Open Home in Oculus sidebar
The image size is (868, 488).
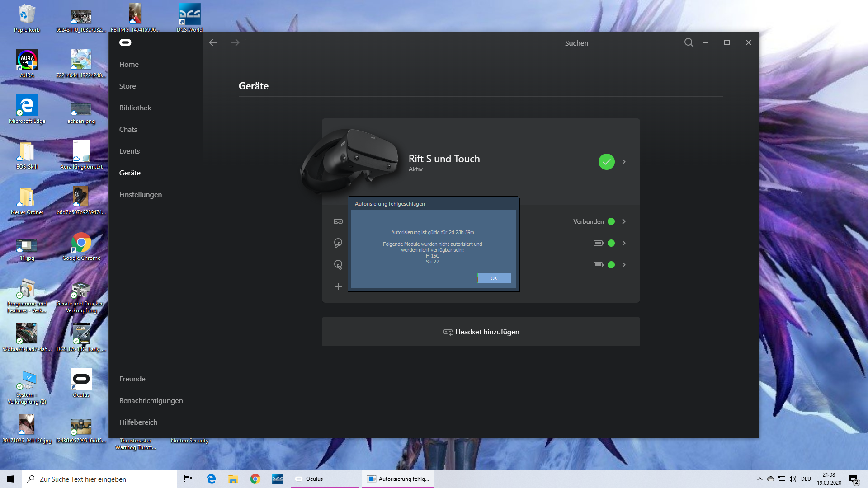click(129, 65)
